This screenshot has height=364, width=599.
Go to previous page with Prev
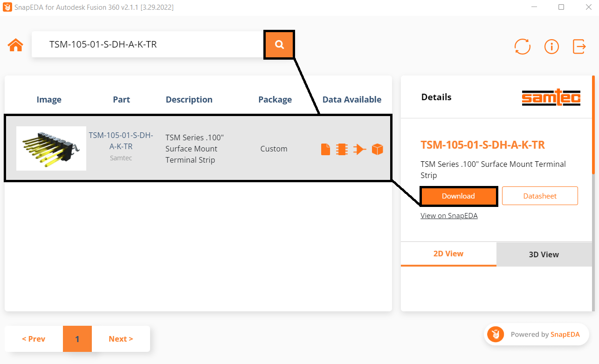34,339
